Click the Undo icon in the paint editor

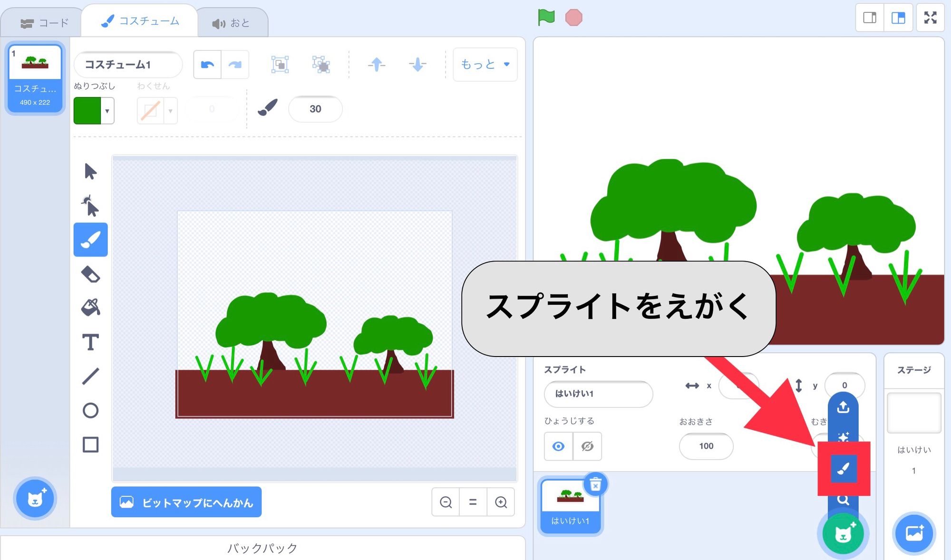[208, 65]
